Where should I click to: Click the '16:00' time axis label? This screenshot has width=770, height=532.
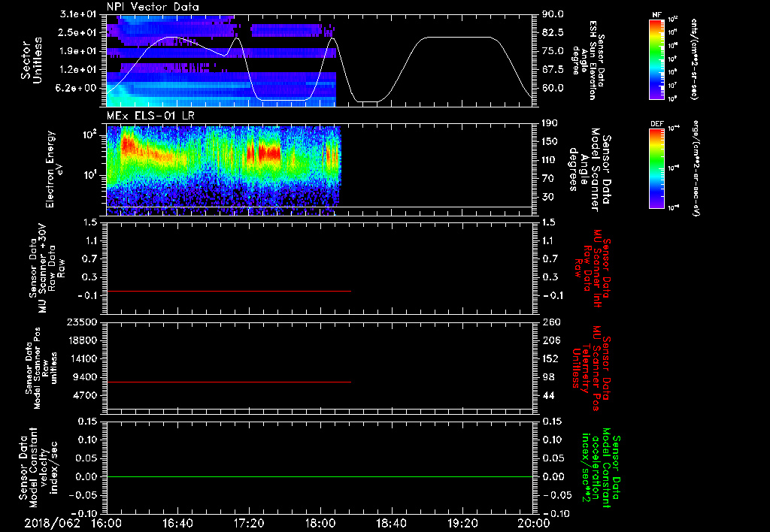[106, 523]
